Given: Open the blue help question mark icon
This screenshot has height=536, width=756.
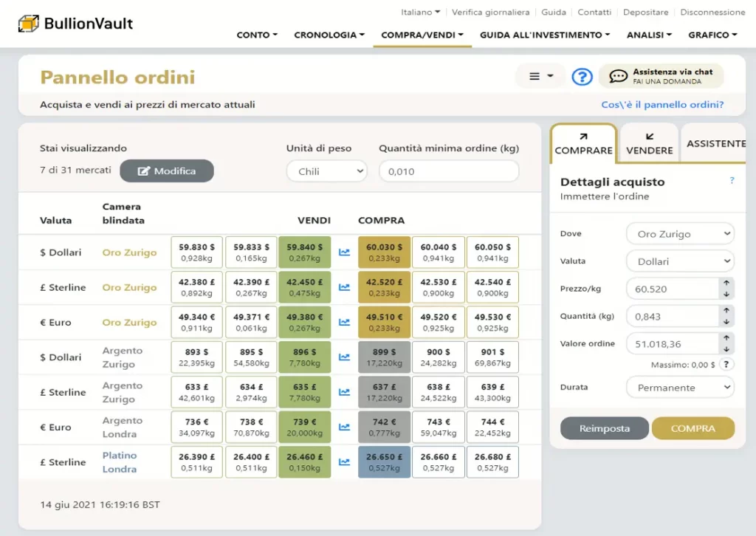Looking at the screenshot, I should click(x=582, y=76).
